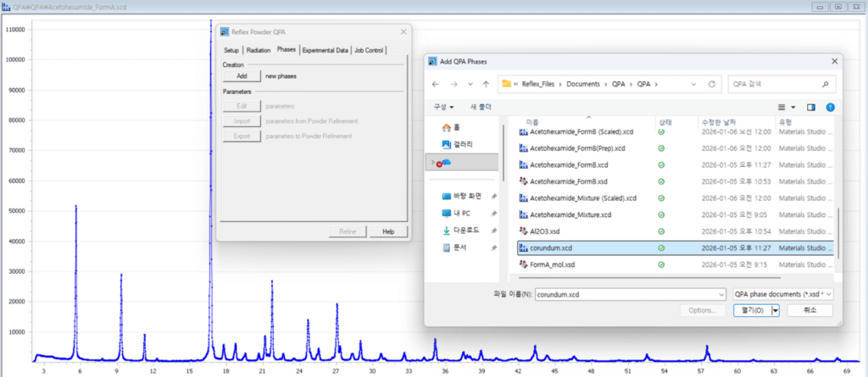This screenshot has height=377, width=868.
Task: Sort by 유형 type column header
Action: [785, 122]
